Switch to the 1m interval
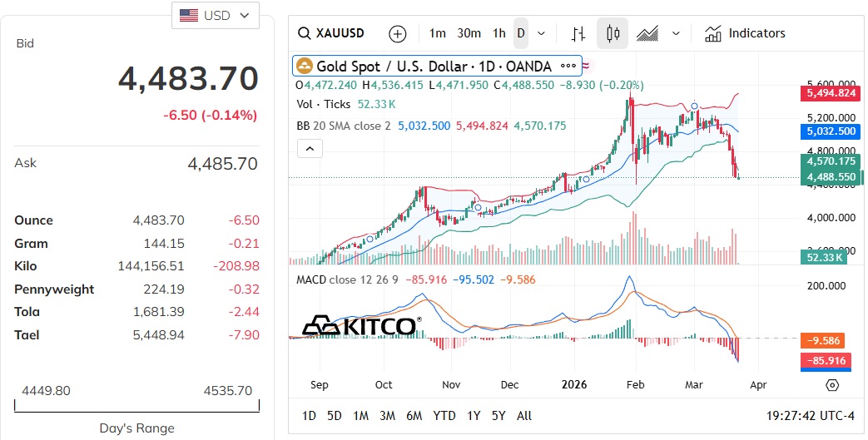 tap(438, 34)
